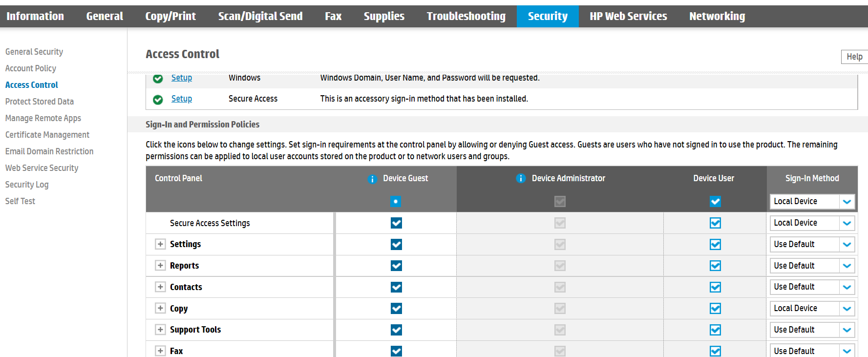
Task: Click green status icon beside Windows setup
Action: coord(158,78)
